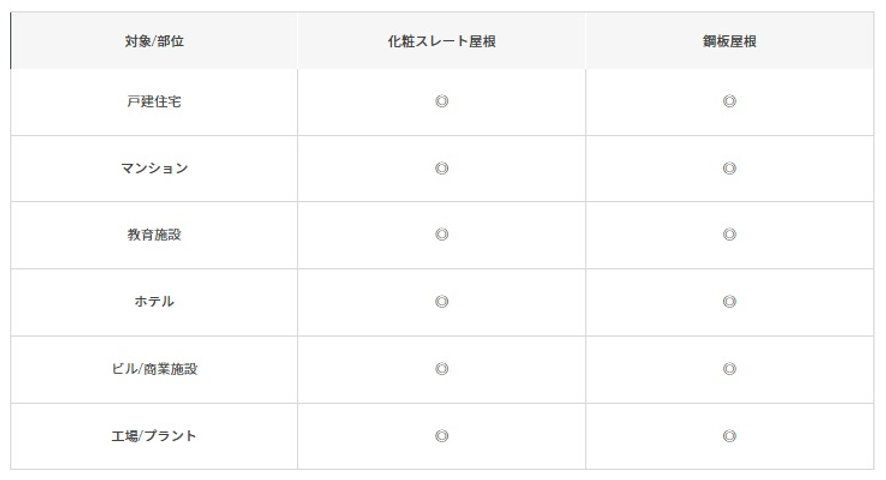This screenshot has height=480, width=886.
Task: Click ビル/商業施設 double-circle under 化粧スレート屋根
Action: coord(442,369)
